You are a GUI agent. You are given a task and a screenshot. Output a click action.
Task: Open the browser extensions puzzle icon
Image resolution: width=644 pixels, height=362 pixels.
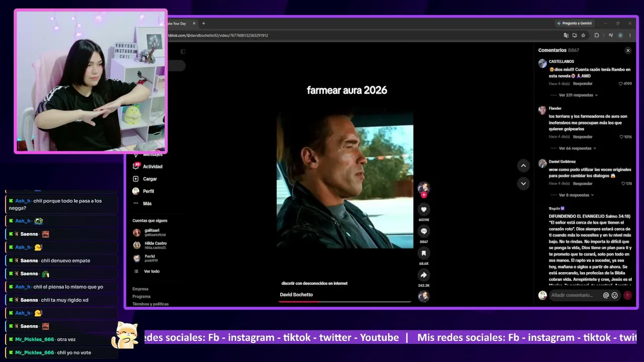pos(597,35)
